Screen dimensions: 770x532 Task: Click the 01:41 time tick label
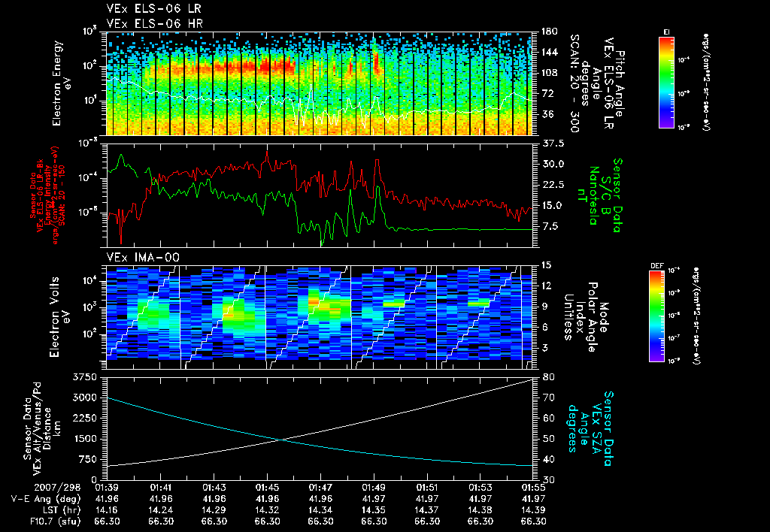pyautogui.click(x=161, y=488)
